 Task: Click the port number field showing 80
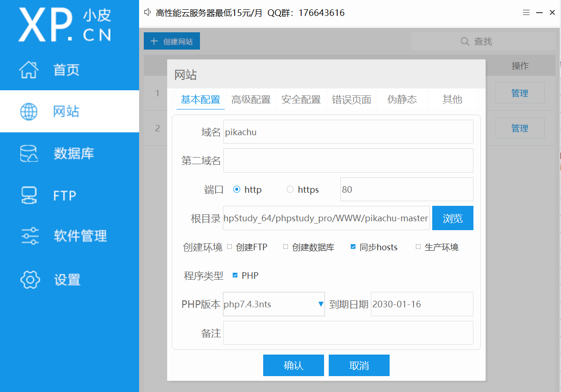click(x=407, y=189)
